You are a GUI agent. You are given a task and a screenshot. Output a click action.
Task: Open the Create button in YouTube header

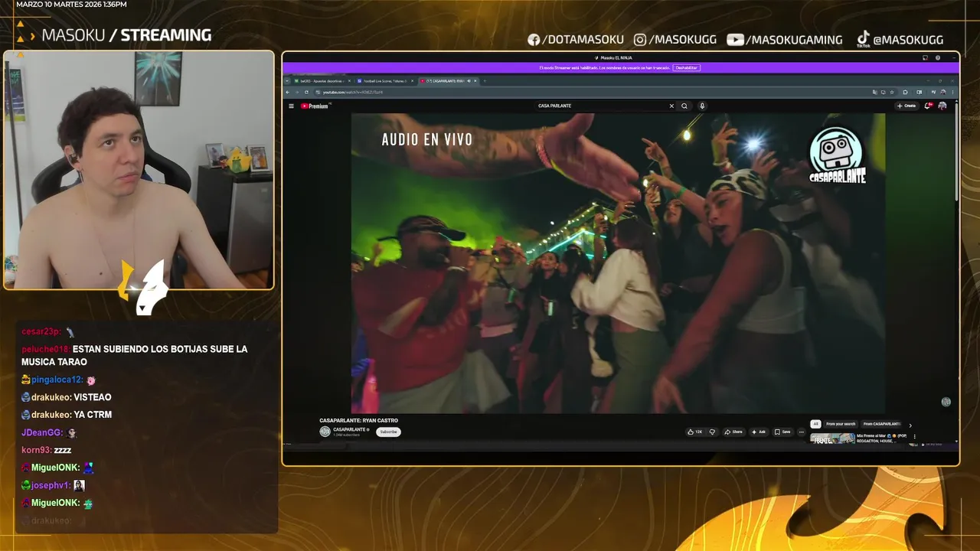point(906,106)
